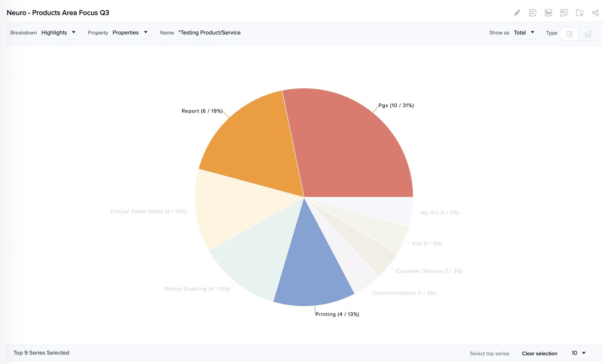The height and width of the screenshot is (364, 608).
Task: Click the Clear selection button
Action: (539, 354)
